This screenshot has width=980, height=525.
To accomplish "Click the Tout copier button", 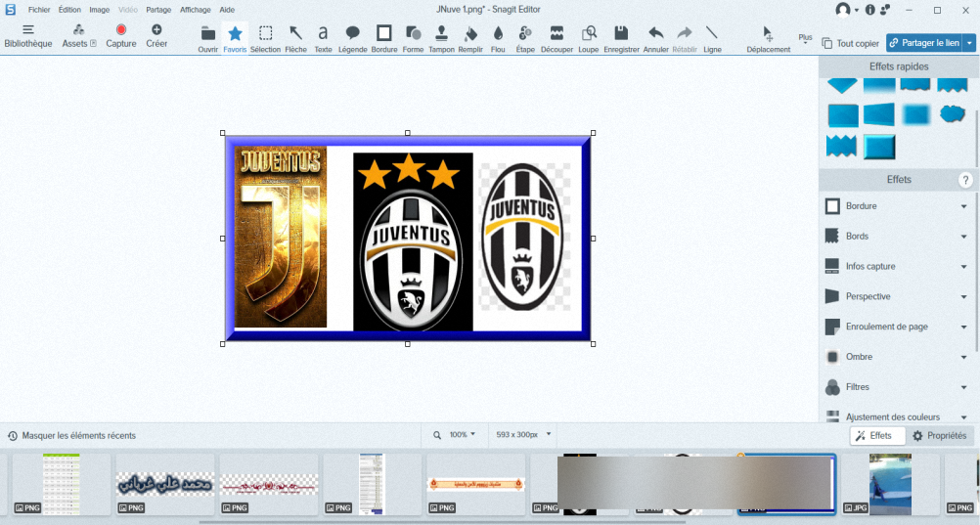I will pyautogui.click(x=851, y=43).
